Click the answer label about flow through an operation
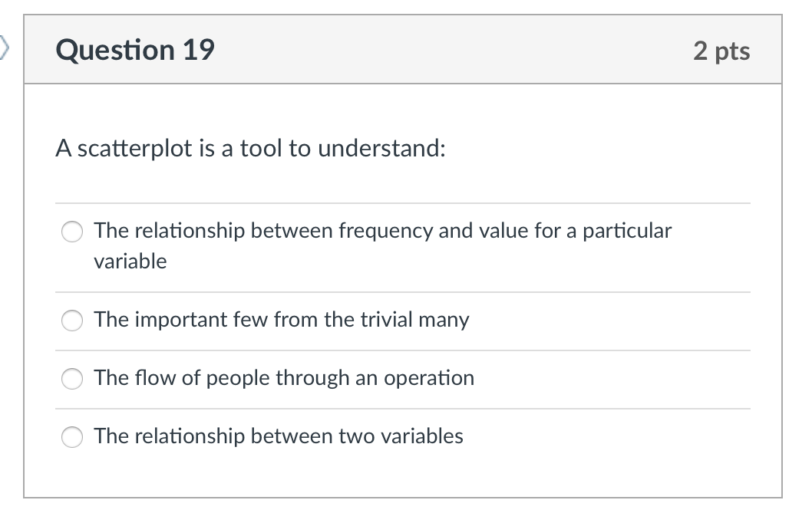This screenshot has width=812, height=523. [284, 378]
